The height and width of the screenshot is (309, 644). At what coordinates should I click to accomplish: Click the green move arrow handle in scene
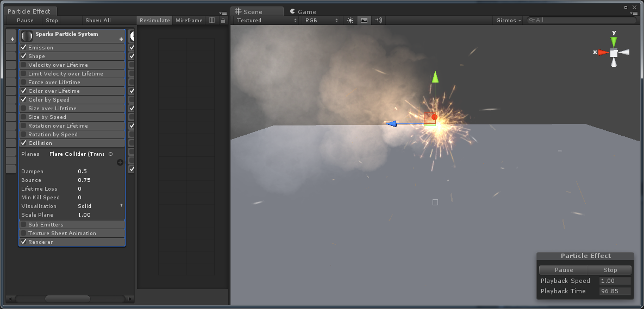point(435,77)
